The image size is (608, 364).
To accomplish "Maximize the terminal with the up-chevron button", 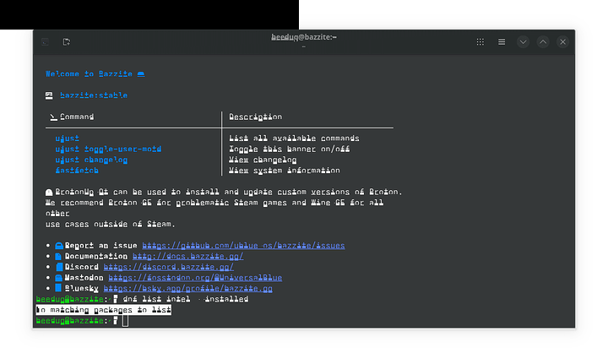I will pyautogui.click(x=543, y=42).
